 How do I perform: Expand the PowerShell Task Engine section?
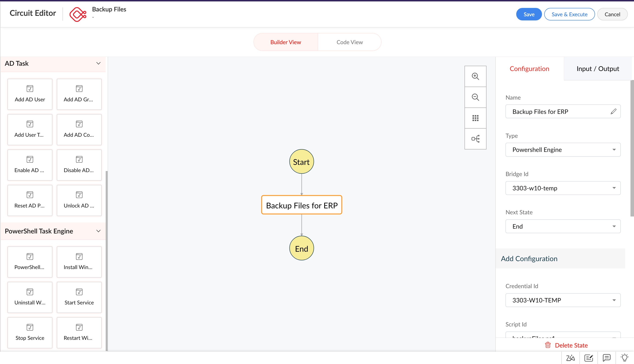pyautogui.click(x=98, y=231)
